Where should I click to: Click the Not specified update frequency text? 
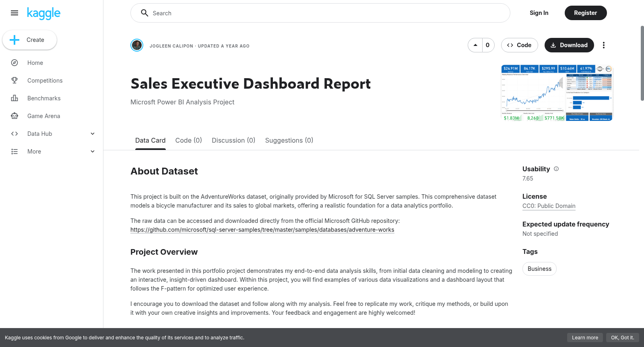pos(540,234)
